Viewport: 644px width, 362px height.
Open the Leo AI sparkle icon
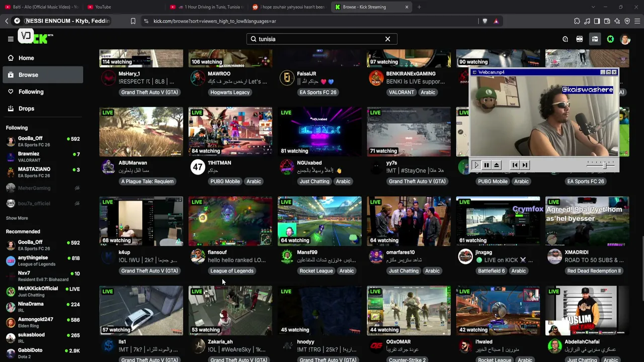617,21
